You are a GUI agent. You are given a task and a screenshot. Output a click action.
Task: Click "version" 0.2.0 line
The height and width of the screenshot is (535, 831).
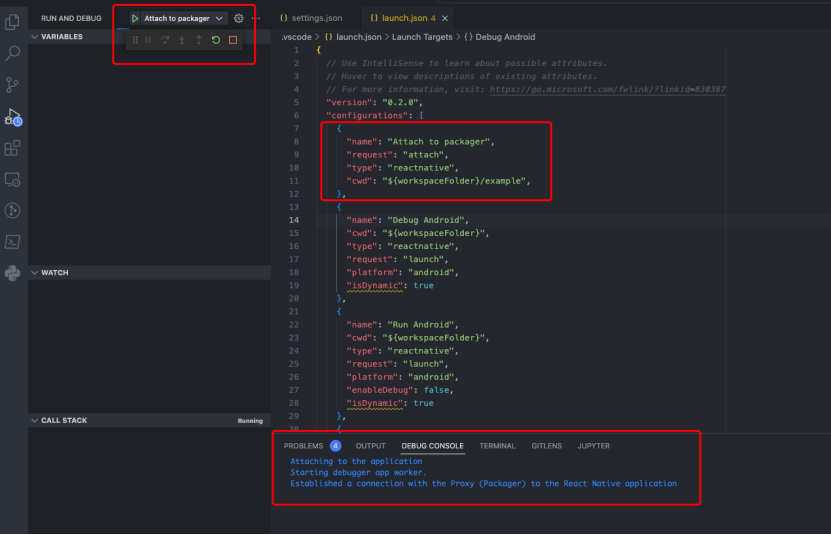[x=374, y=102]
